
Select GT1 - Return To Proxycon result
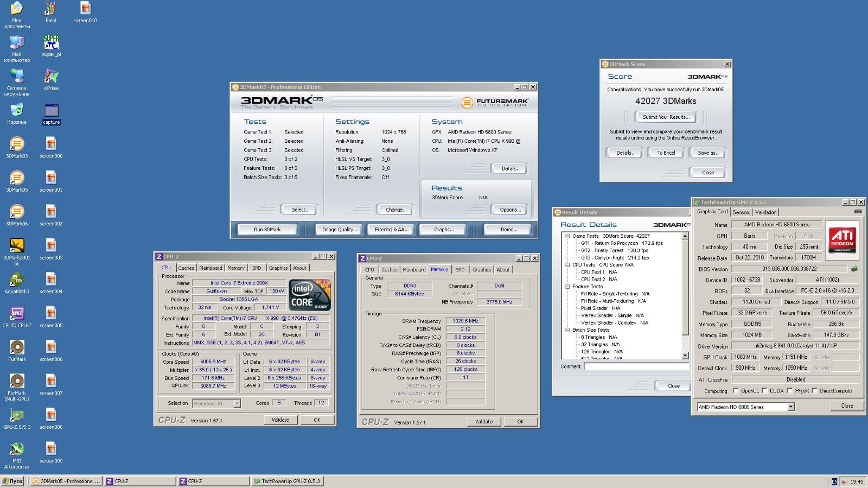point(622,243)
